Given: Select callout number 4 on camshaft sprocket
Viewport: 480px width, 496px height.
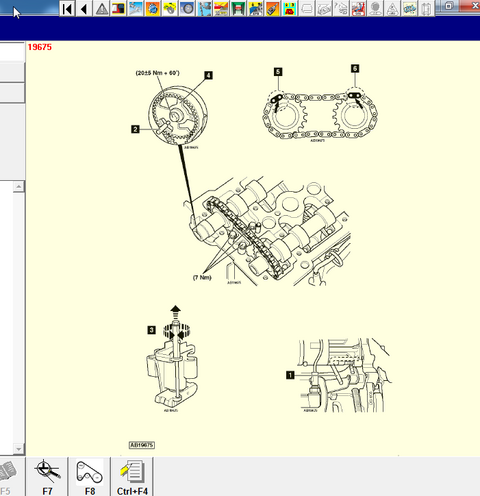Looking at the screenshot, I should pos(208,75).
